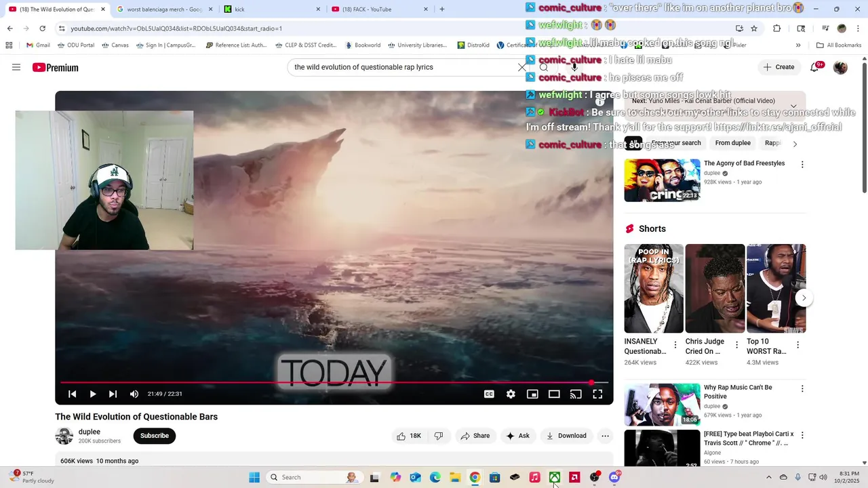Switch to the 'kick' browser tab
Viewport: 868px width, 488px height.
pyautogui.click(x=271, y=9)
